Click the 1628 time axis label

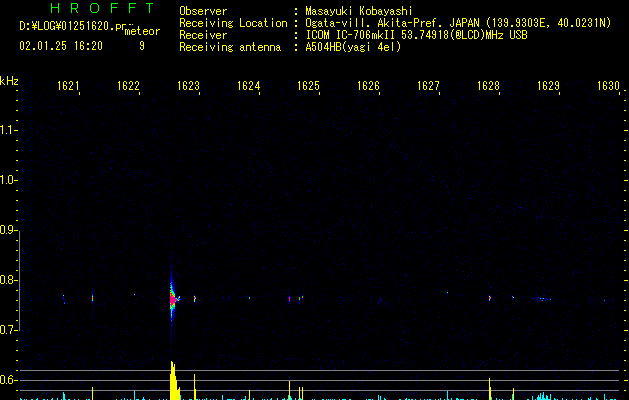pos(488,85)
